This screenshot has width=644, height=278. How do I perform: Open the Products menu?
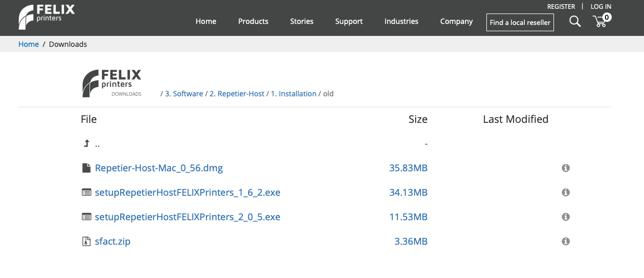coord(253,21)
